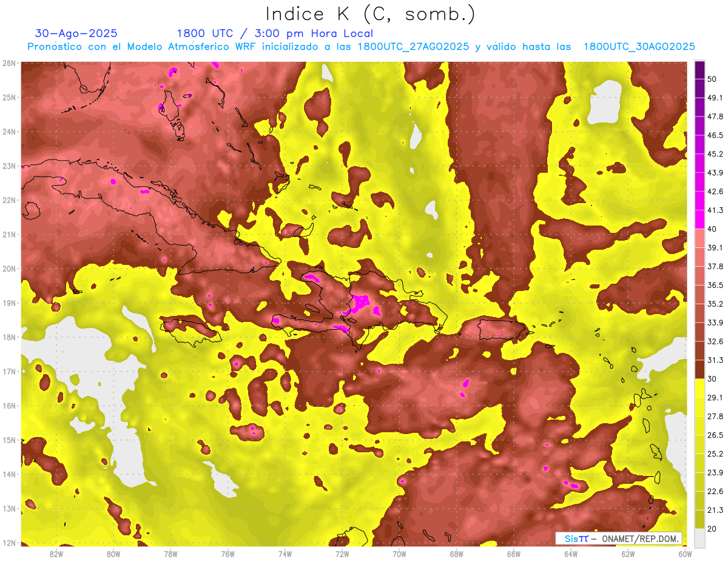Image resolution: width=728 pixels, height=562 pixels.
Task: Click the 19N latitude label
Action: 9,303
